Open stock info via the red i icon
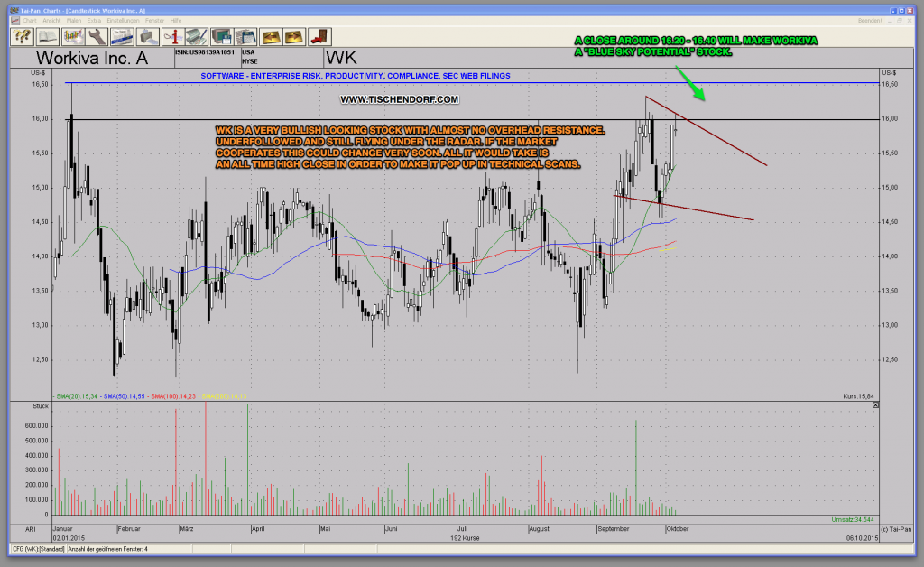This screenshot has width=924, height=567. tap(172, 36)
